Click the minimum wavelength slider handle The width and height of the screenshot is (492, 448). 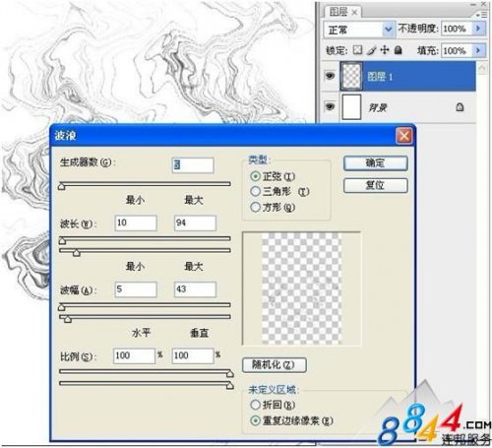coord(62,241)
